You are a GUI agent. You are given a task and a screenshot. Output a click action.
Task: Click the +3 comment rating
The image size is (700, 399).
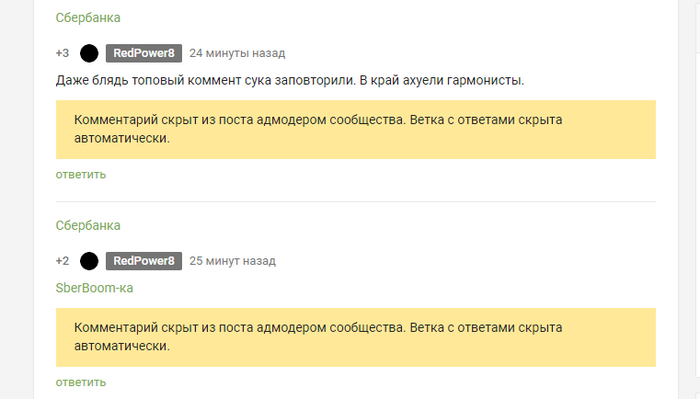click(62, 53)
